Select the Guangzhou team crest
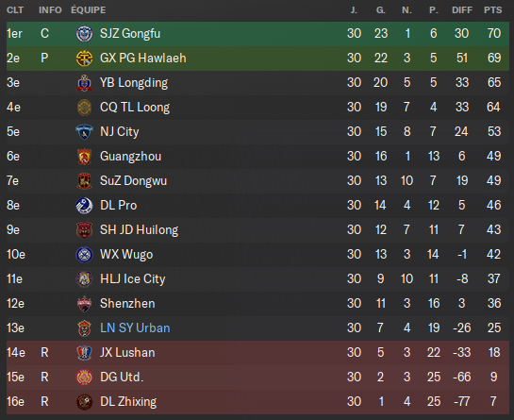514x420 pixels. coord(84,156)
